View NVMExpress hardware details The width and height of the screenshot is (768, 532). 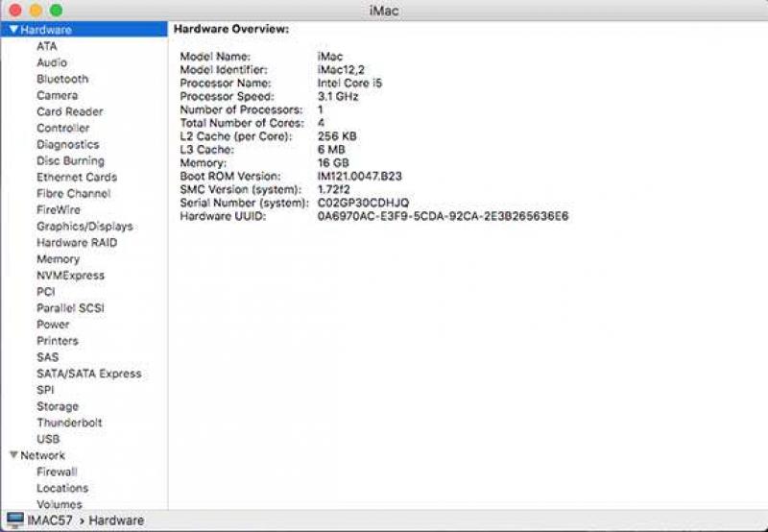70,276
